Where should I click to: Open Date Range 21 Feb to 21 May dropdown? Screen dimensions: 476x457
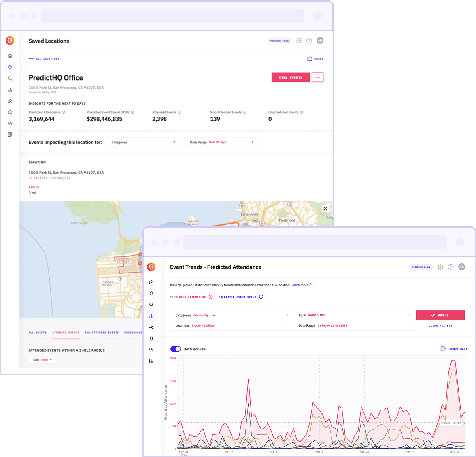pos(355,325)
